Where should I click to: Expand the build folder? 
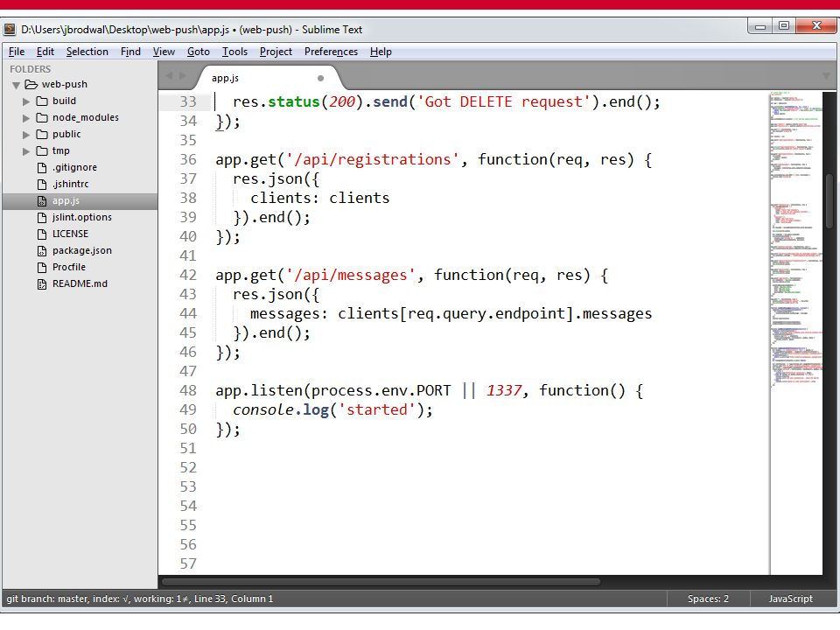click(25, 101)
